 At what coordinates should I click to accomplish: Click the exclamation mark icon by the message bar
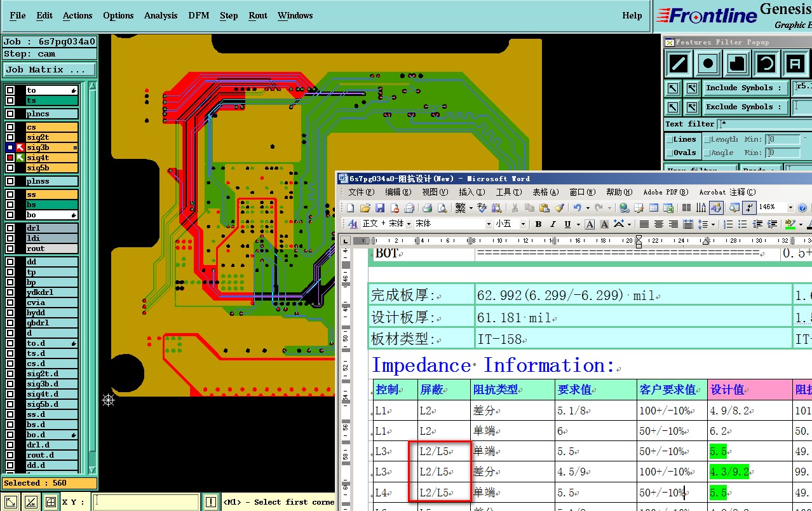(211, 502)
